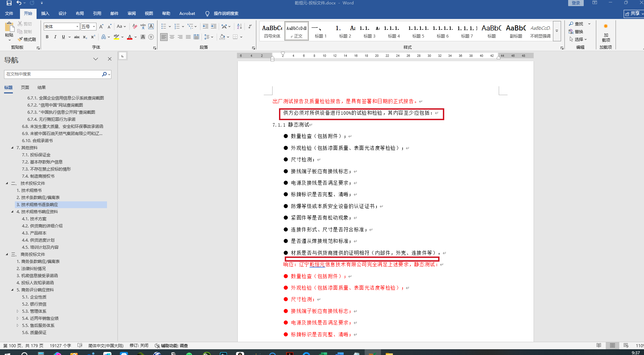Switch to web layout view in status bar

click(x=626, y=346)
